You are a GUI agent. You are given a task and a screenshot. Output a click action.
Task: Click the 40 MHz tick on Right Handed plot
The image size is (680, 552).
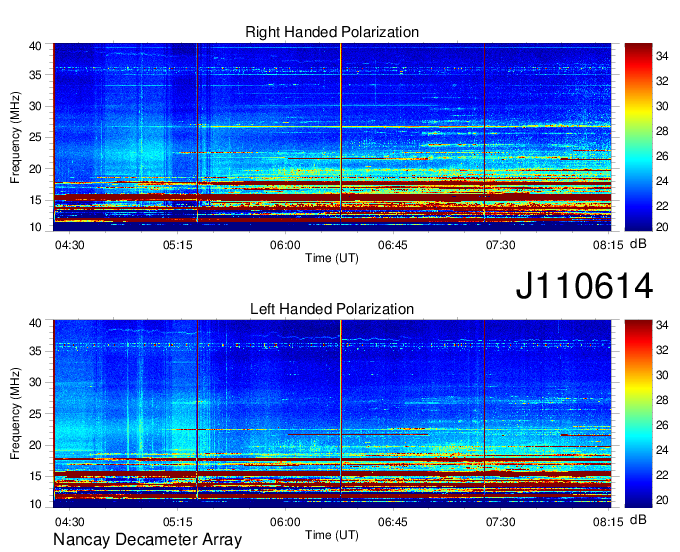point(36,46)
